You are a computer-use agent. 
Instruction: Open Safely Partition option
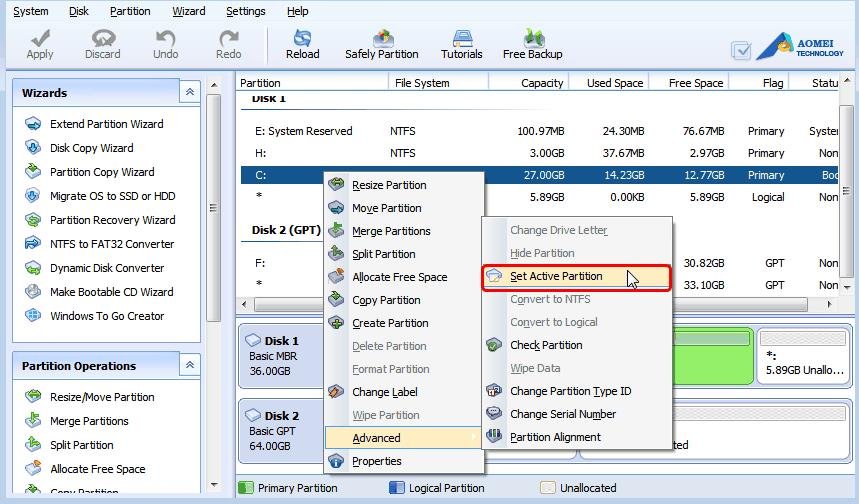coord(382,44)
